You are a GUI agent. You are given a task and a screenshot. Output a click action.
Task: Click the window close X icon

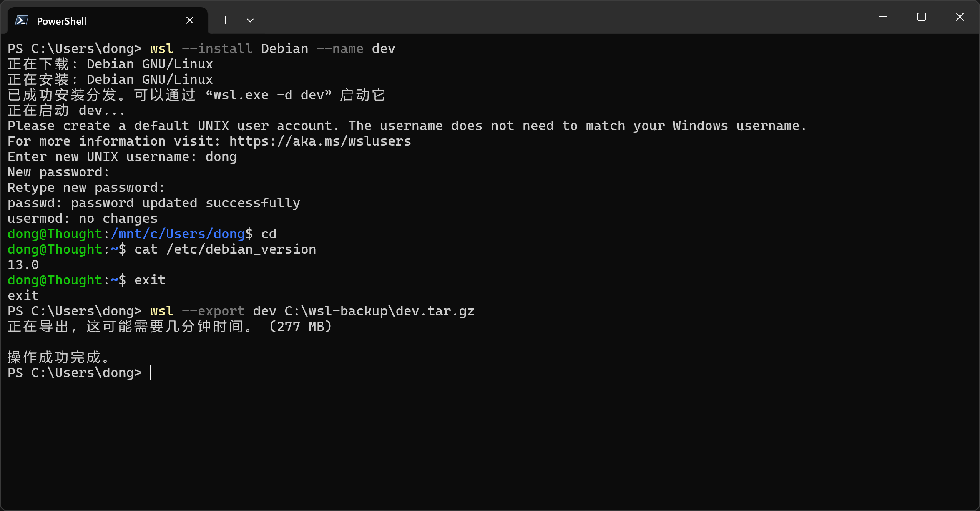pyautogui.click(x=960, y=17)
